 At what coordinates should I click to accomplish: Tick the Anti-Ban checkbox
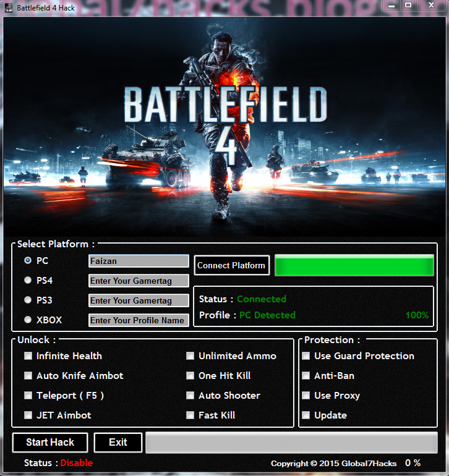pos(306,375)
